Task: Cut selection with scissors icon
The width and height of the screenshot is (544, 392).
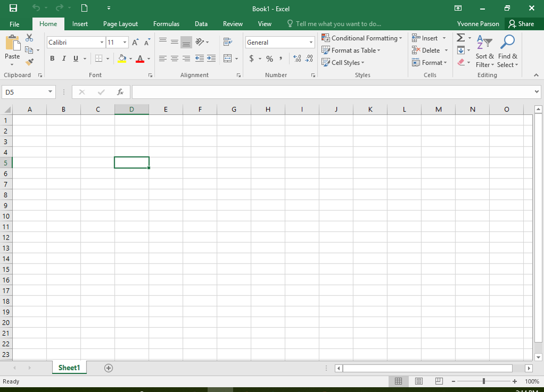Action: tap(29, 38)
